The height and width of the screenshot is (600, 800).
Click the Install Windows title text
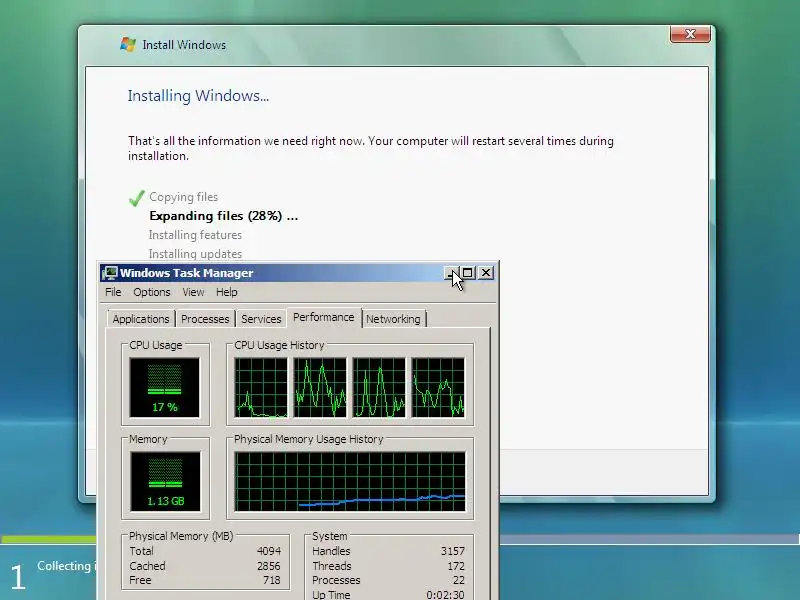coord(184,45)
